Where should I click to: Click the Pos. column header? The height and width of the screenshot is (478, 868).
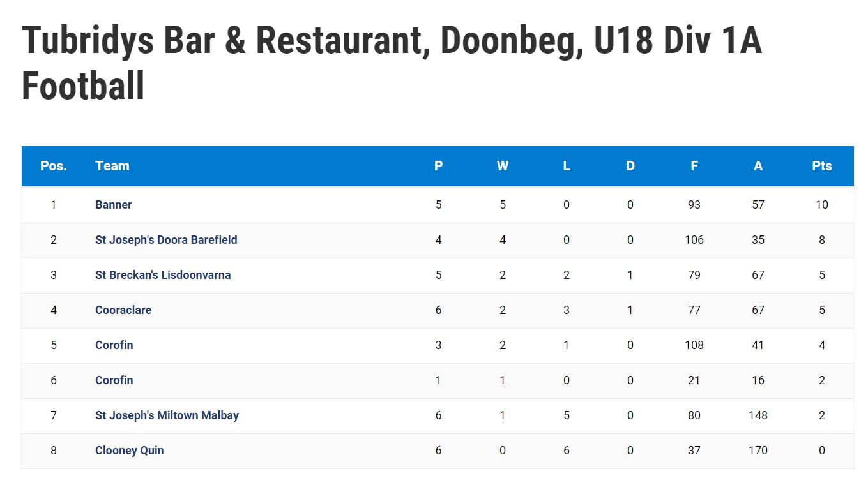[x=54, y=166]
